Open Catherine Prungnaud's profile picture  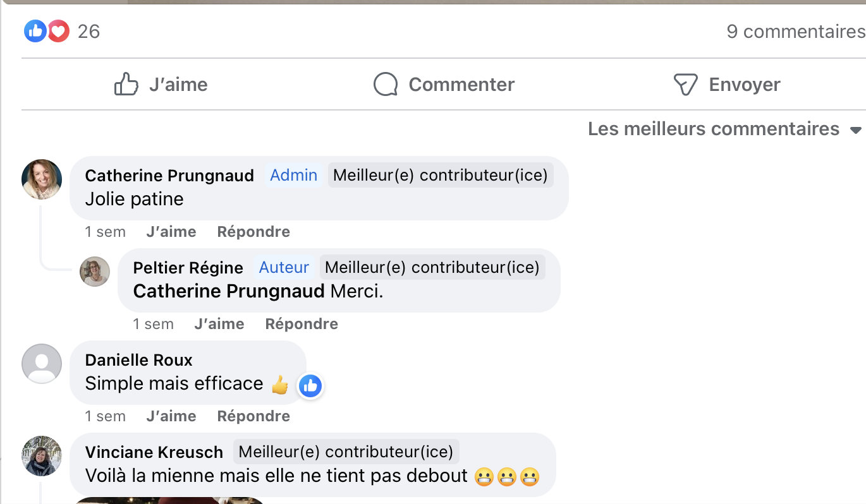(x=42, y=179)
